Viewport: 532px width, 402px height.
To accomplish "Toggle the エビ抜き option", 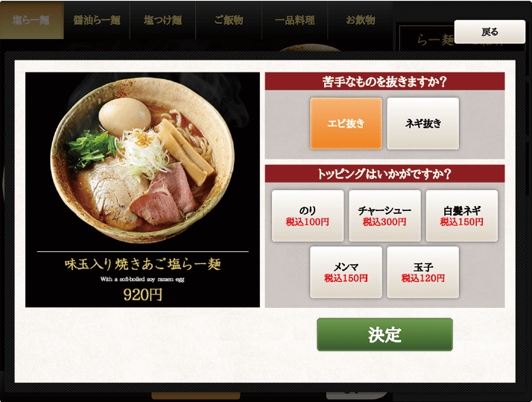I will pos(346,123).
